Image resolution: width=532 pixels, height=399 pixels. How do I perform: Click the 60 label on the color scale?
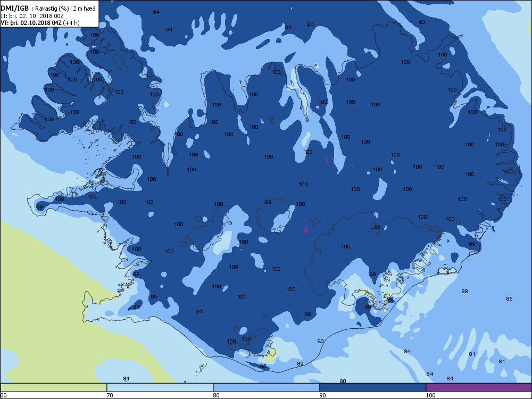point(3,395)
